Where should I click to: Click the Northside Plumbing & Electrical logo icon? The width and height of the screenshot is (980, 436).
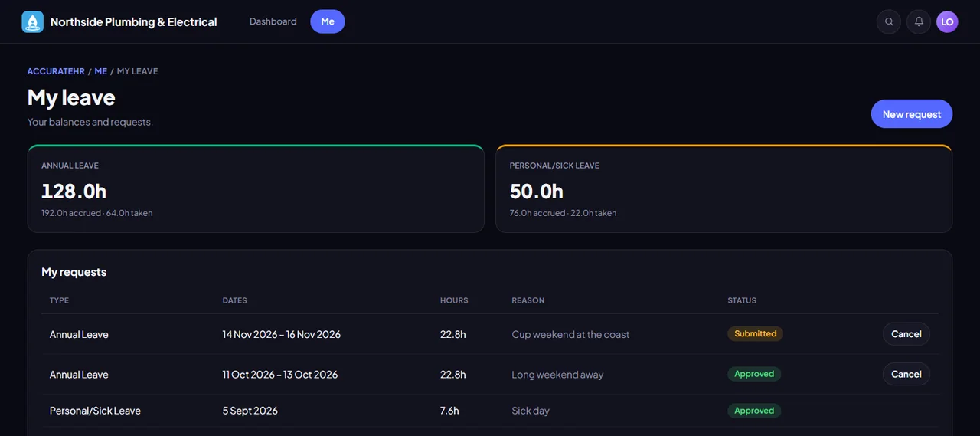[x=32, y=21]
